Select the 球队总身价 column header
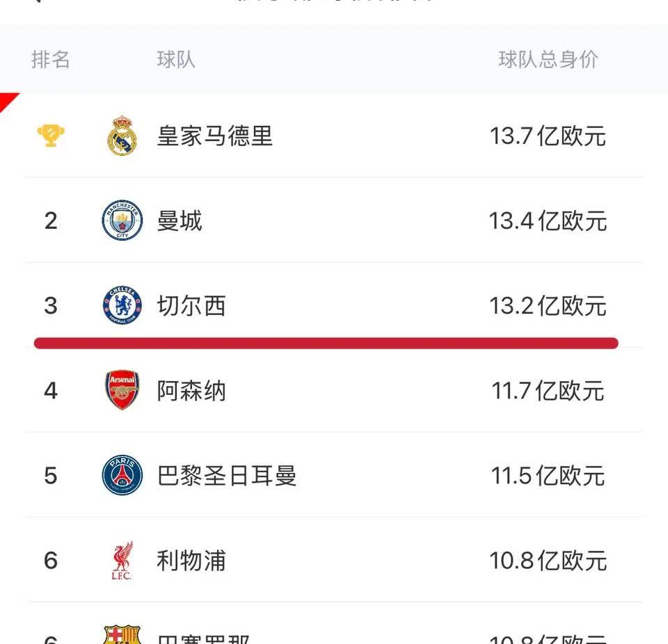The image size is (668, 644). click(x=548, y=60)
